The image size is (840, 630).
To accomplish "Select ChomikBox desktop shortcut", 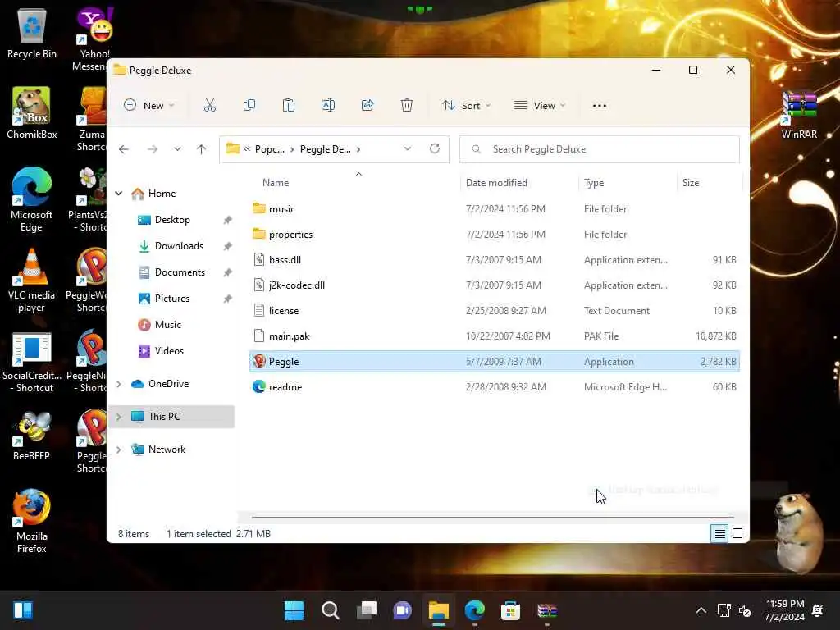I will [32, 113].
